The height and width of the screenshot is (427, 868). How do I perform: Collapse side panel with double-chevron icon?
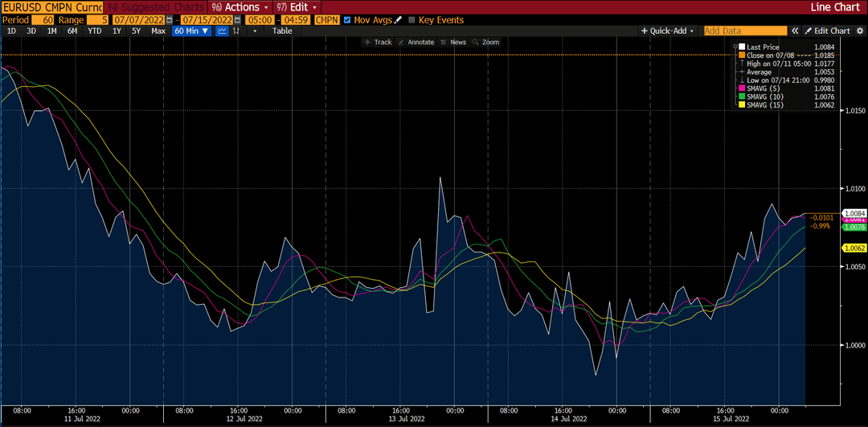pyautogui.click(x=795, y=31)
